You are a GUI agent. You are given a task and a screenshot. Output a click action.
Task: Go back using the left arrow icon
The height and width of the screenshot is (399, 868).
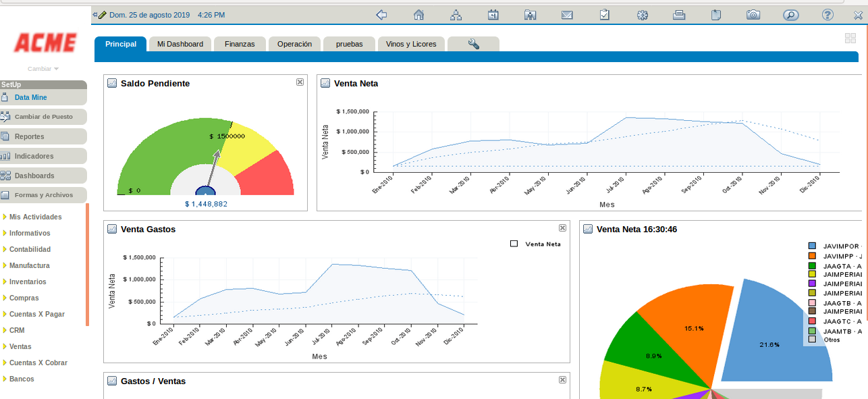381,15
